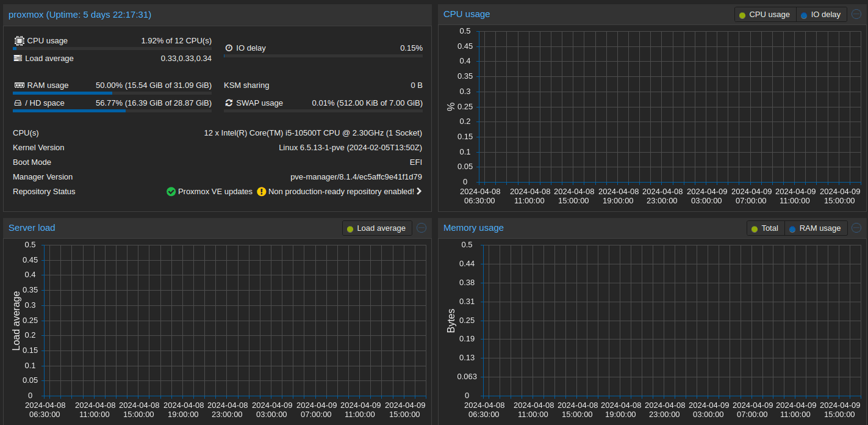This screenshot has width=868, height=425.
Task: Click the proxmox uptime panel title
Action: pos(80,15)
